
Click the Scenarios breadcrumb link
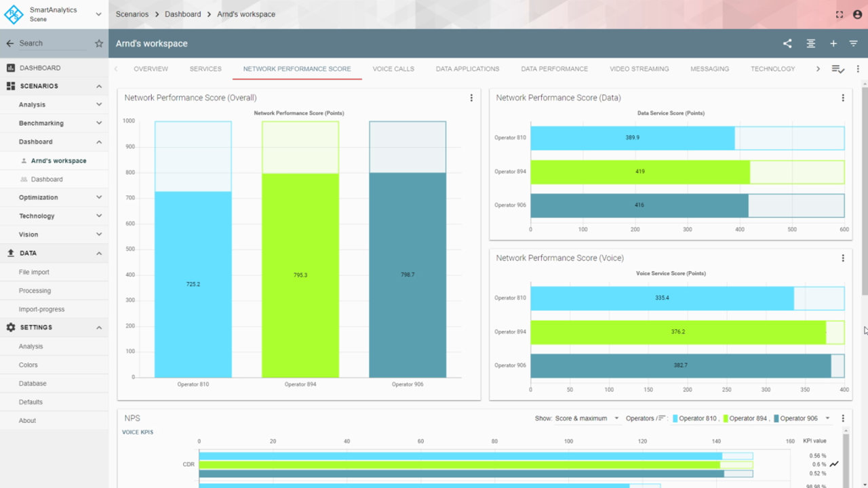(132, 14)
